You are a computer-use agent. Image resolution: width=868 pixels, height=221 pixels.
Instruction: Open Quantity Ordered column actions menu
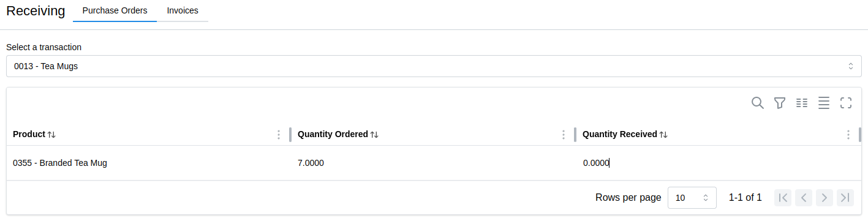click(x=564, y=135)
